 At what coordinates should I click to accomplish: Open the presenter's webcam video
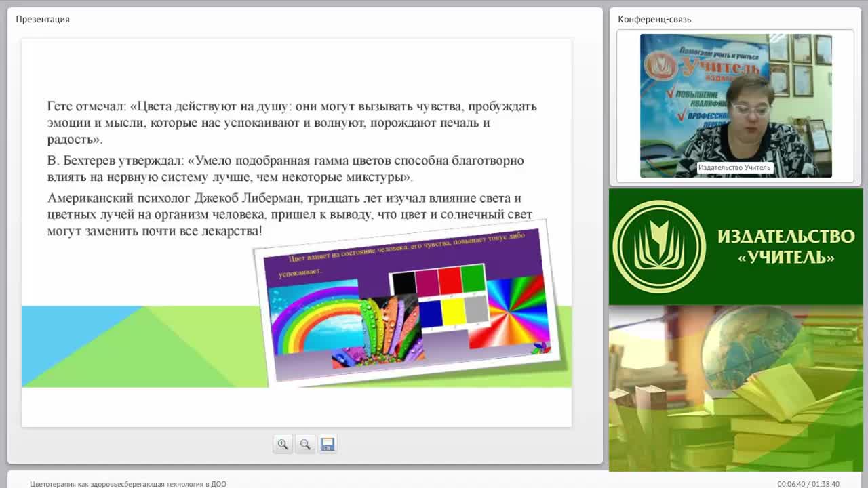coord(736,106)
